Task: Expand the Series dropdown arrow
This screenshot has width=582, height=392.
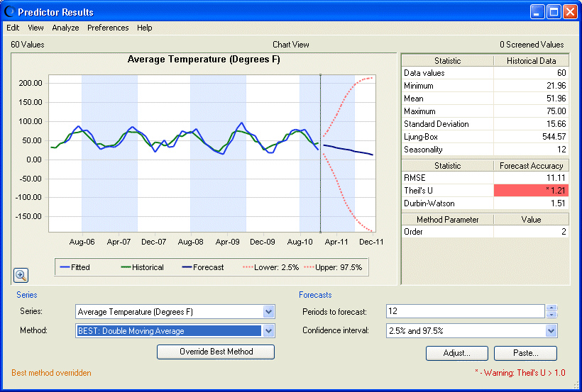Action: click(x=268, y=311)
